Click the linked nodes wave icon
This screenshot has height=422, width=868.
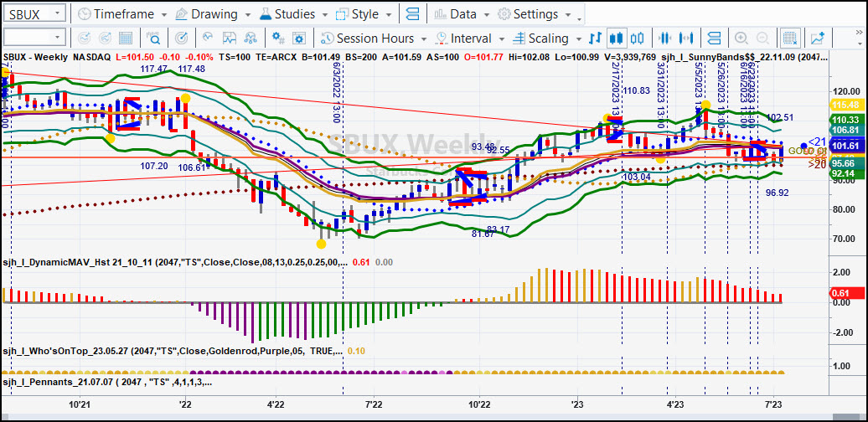251,39
